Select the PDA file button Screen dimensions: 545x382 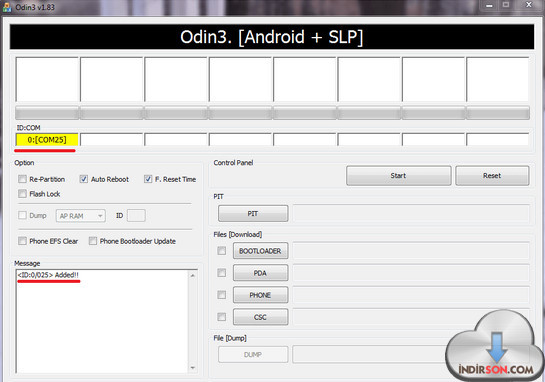click(x=260, y=273)
